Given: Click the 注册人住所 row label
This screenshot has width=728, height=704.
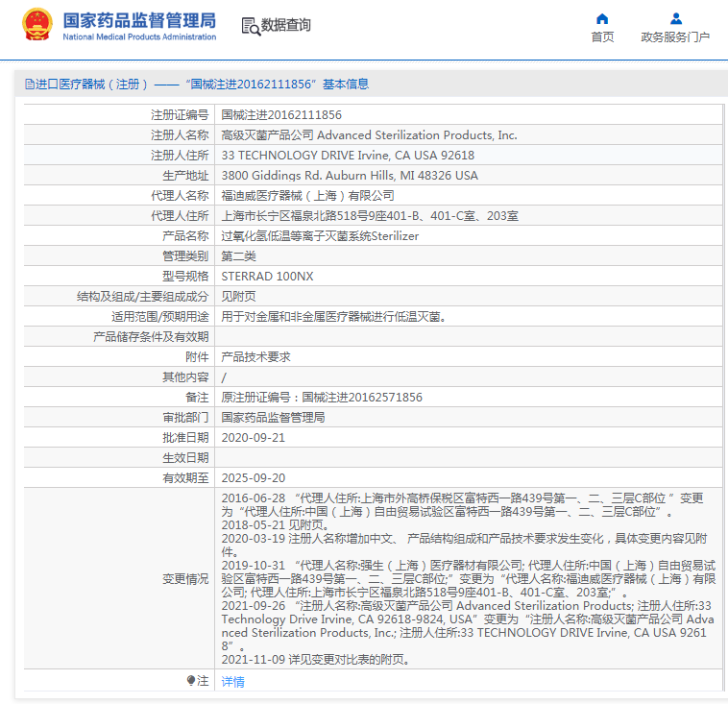Looking at the screenshot, I should click(x=180, y=155).
